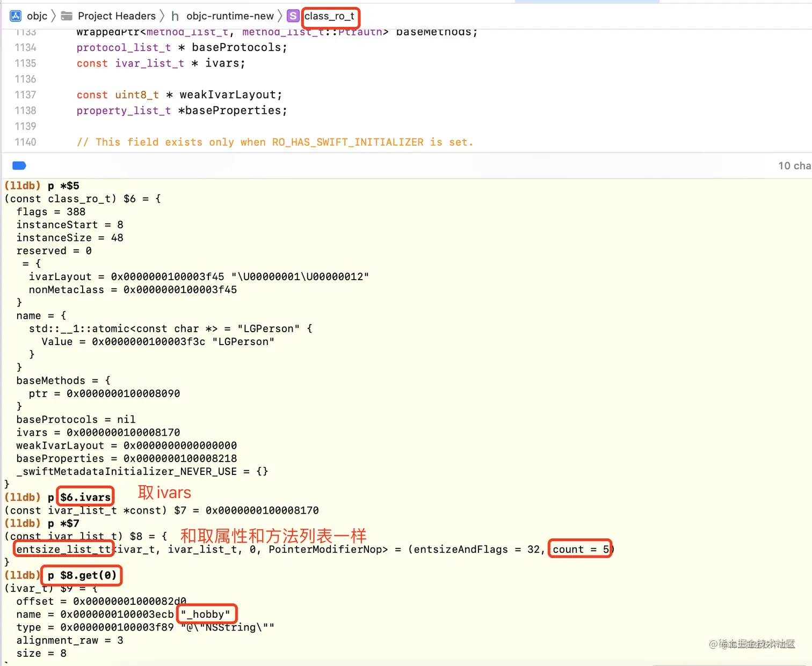Click 'baseProtocols;' identifier in editor
This screenshot has height=666, width=812.
240,48
